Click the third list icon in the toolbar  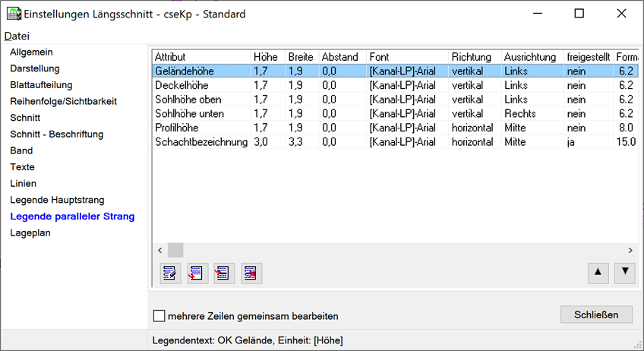coord(225,274)
